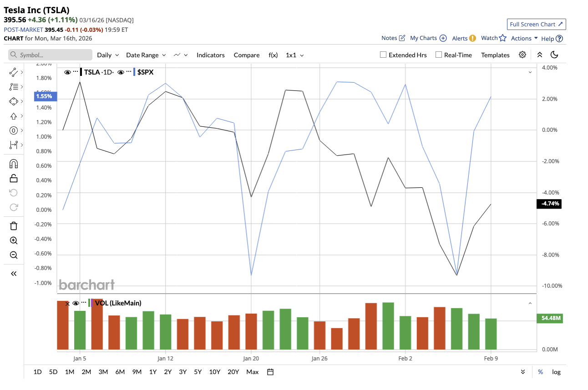This screenshot has width=588, height=390.
Task: Open the Indicators menu
Action: point(211,55)
